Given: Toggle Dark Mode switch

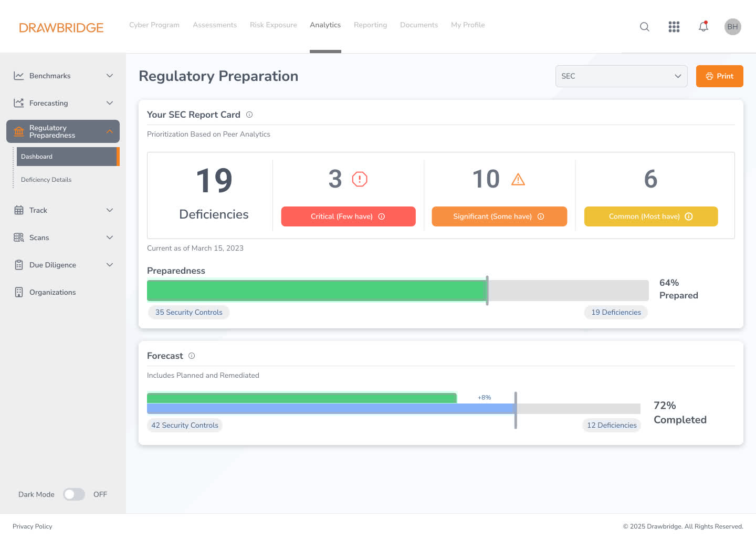Looking at the screenshot, I should point(74,494).
